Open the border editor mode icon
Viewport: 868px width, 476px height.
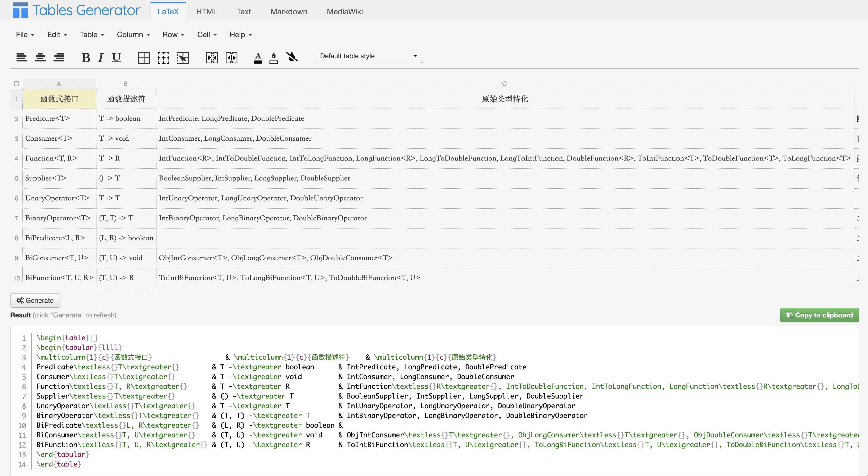tap(183, 58)
